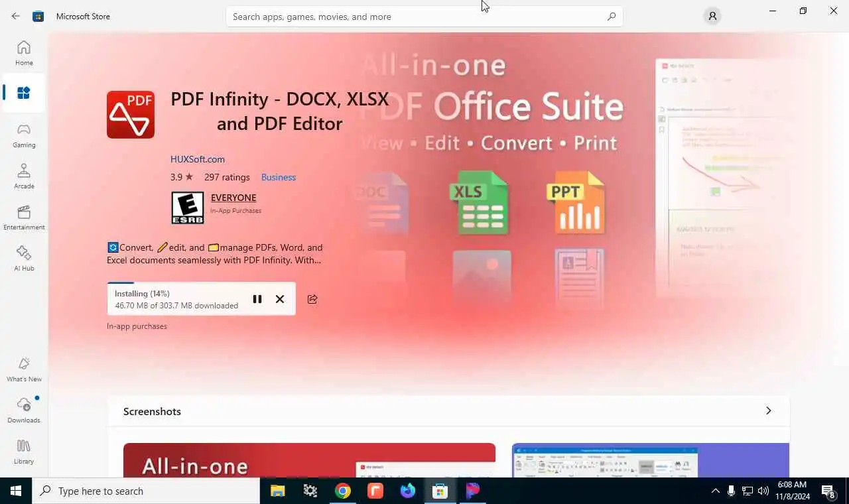Click the search magnifier icon
Image resolution: width=849 pixels, height=504 pixels.
(611, 17)
